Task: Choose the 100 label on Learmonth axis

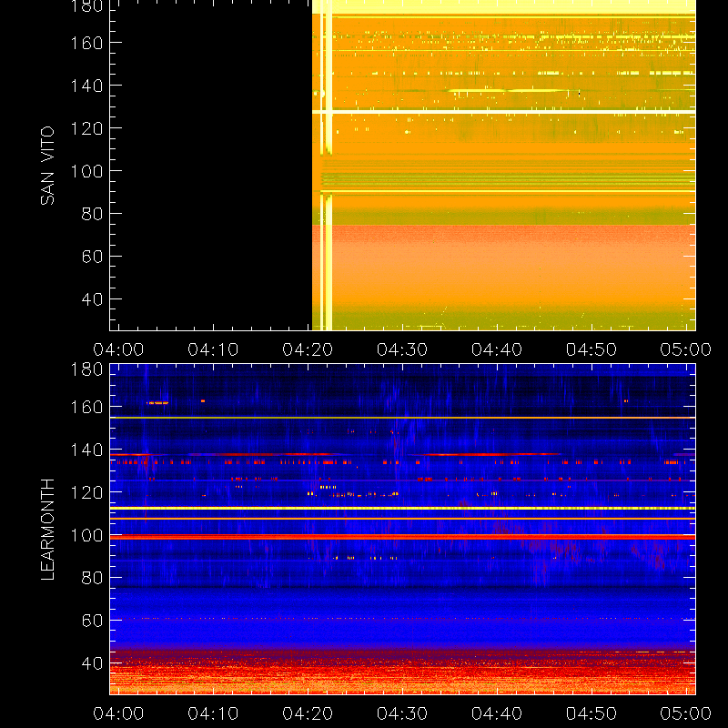Action: click(x=86, y=535)
